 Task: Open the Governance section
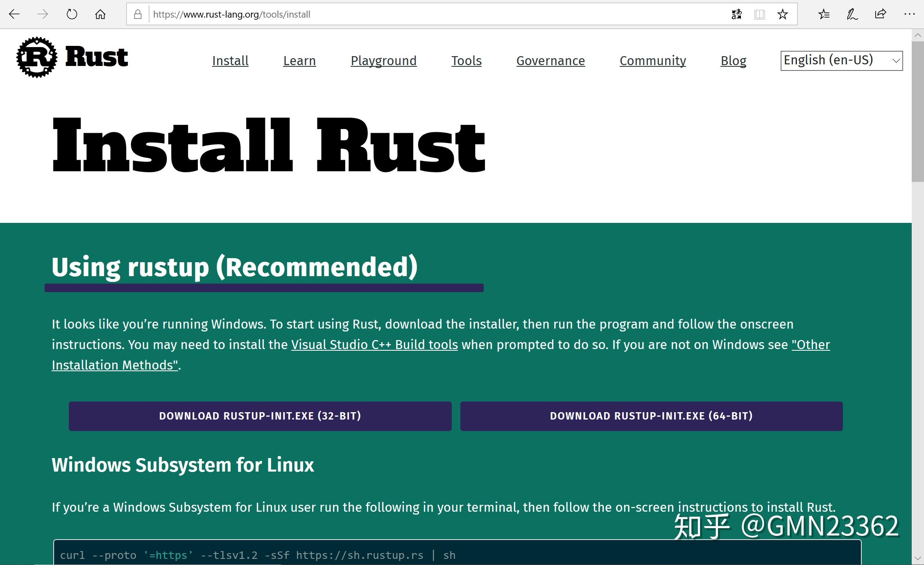(550, 61)
